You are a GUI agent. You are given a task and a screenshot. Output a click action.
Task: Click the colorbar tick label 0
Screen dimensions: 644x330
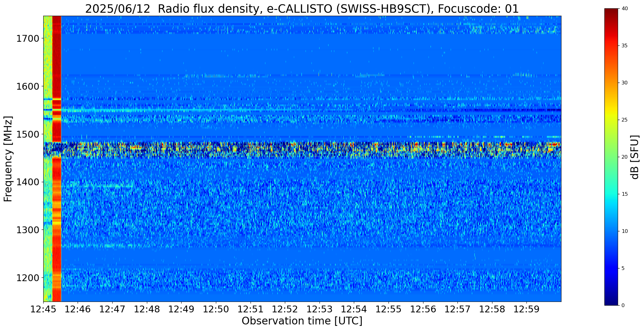click(x=623, y=305)
